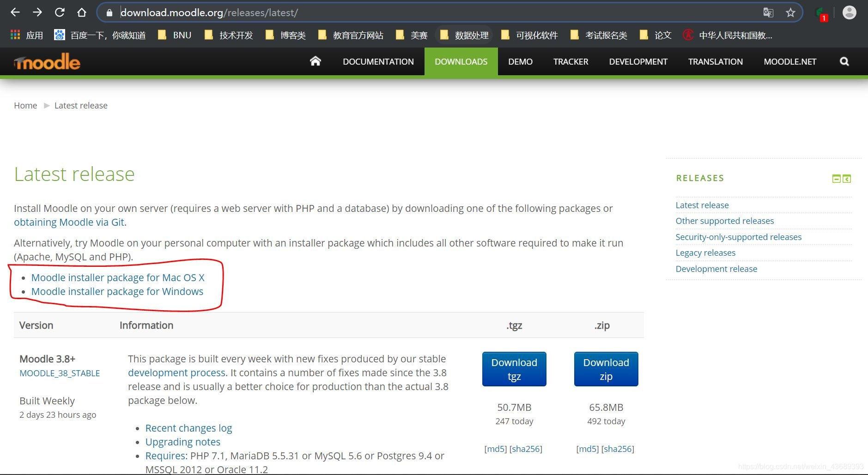Click the browser back arrow
Viewport: 868px width, 475px height.
[15, 12]
